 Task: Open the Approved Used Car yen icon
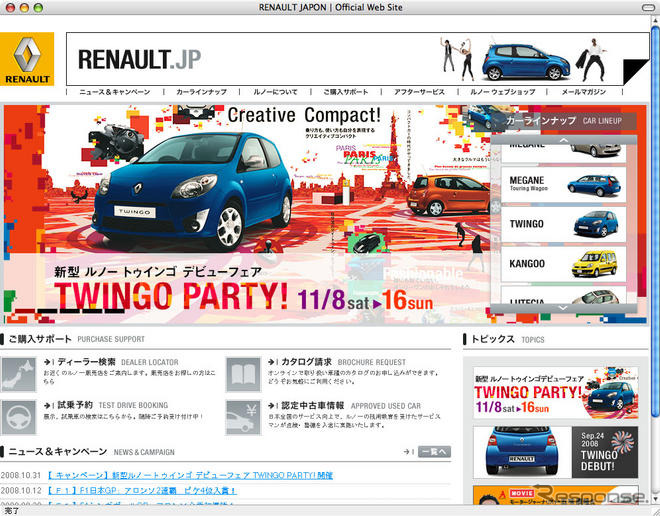click(243, 418)
